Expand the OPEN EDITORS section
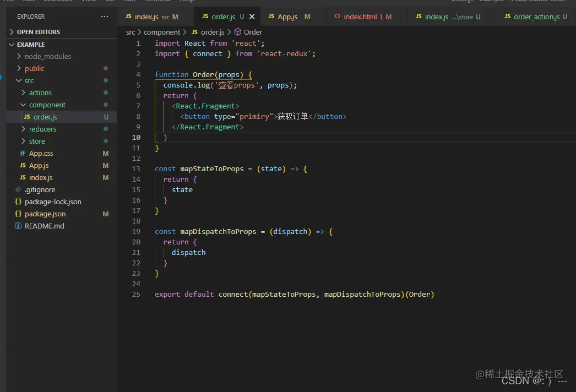Screen dimensions: 576x392 tap(62, 32)
